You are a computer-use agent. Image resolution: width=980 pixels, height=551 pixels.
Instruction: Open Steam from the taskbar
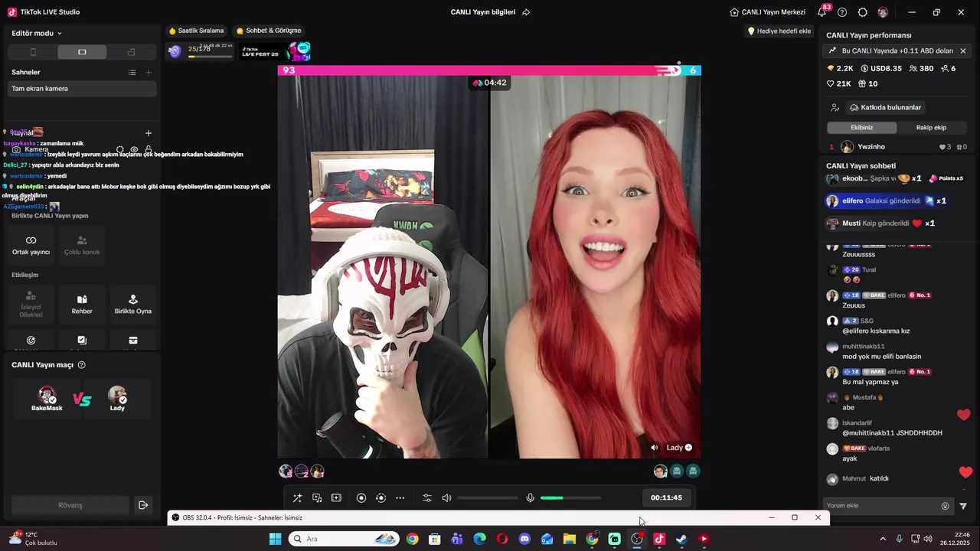tap(681, 539)
